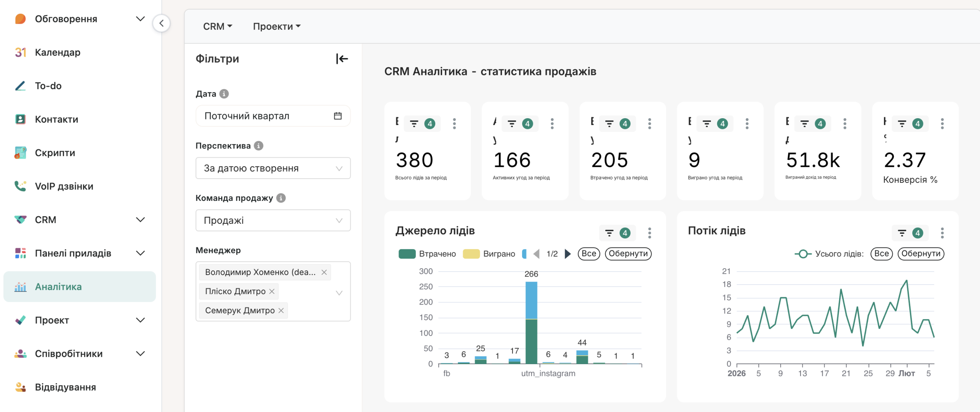Viewport: 980px width, 412px height.
Task: Remove Плиско Дмитро from manager filter
Action: [272, 291]
